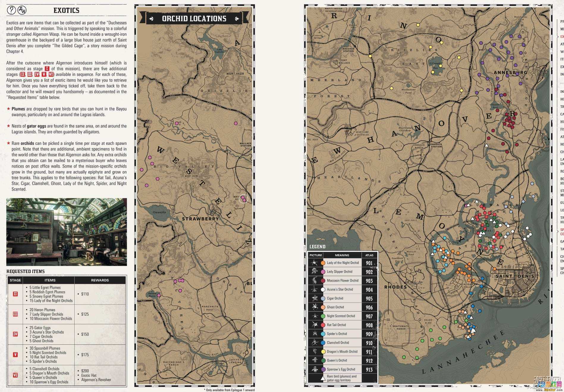
Task: Select the Spider's Orchid picture icon
Action: point(314,334)
